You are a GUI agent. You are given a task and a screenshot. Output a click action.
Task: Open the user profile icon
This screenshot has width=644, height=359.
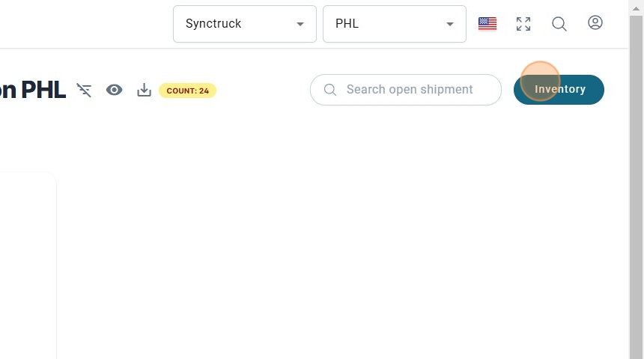[x=595, y=23]
